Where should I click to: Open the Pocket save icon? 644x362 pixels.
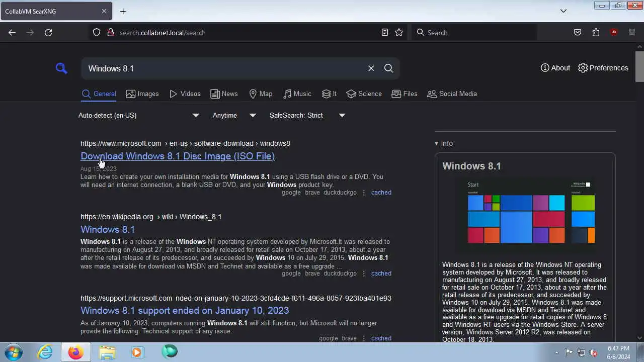578,33
